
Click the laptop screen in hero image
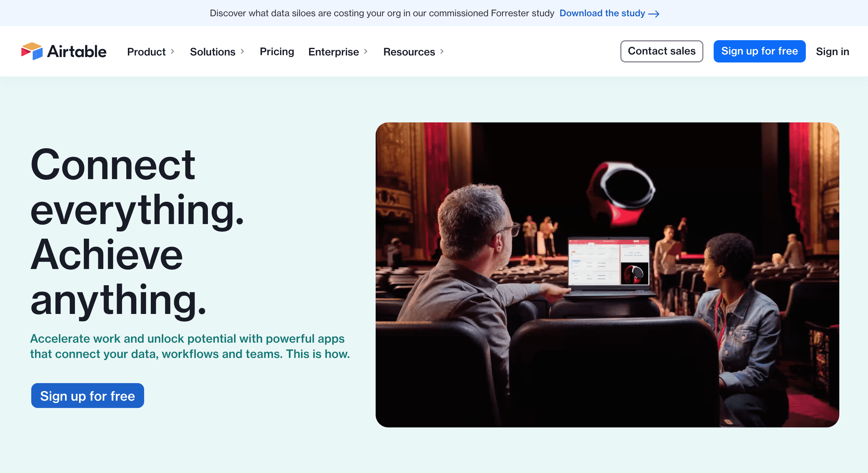click(x=608, y=263)
